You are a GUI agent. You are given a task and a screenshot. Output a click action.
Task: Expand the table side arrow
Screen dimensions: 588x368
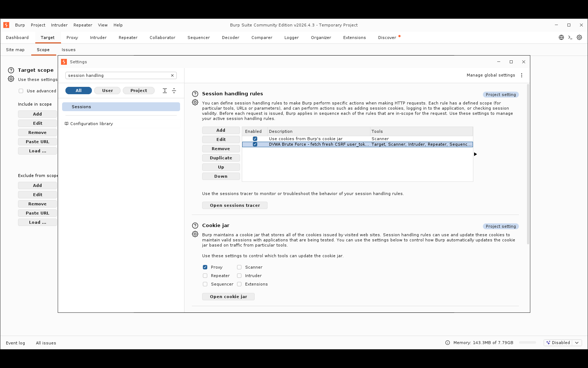coord(475,154)
